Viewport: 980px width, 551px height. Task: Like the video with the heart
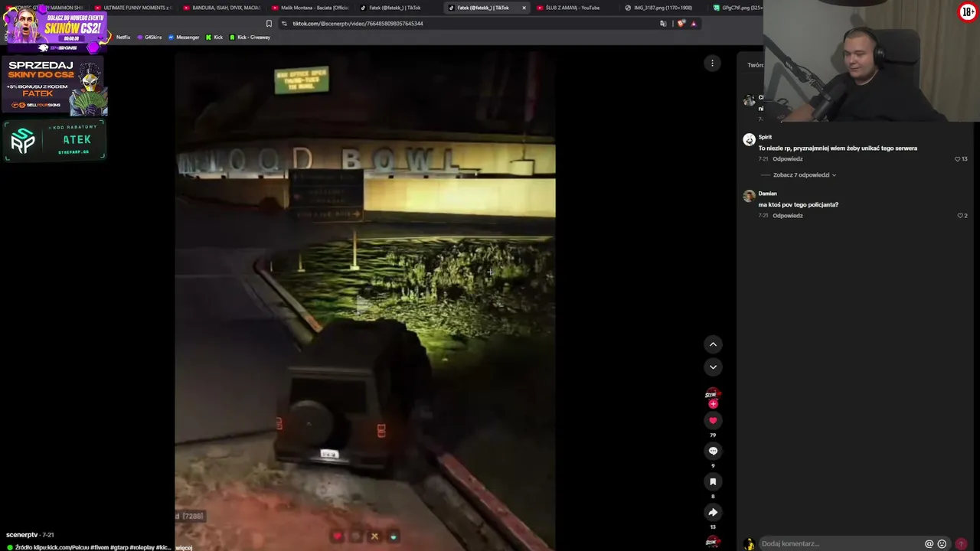click(x=713, y=420)
